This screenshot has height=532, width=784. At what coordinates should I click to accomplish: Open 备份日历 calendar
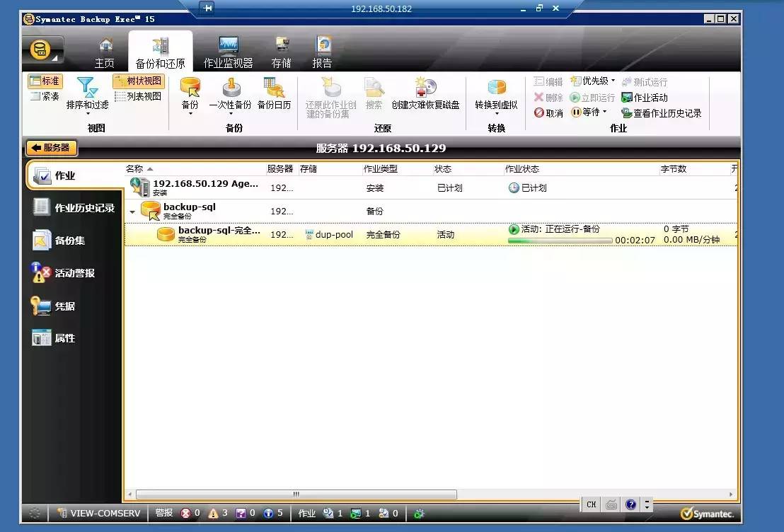[274, 94]
